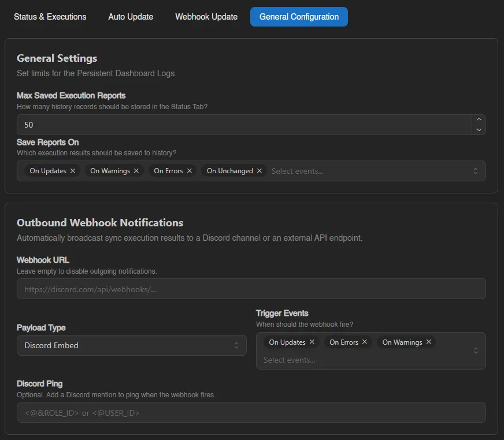Decrease Max Saved Execution Reports with down arrow
The width and height of the screenshot is (504, 440).
point(479,130)
